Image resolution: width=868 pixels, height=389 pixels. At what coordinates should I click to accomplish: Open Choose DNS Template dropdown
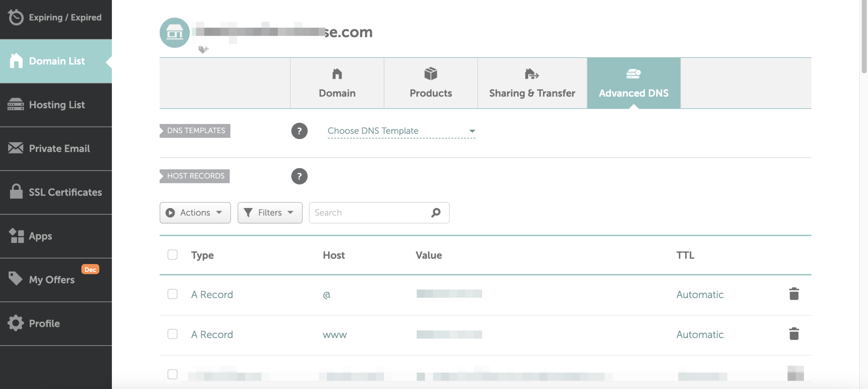coord(401,131)
